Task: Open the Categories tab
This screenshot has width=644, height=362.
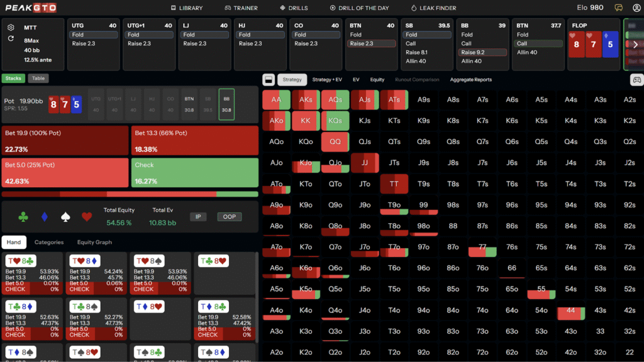Action: pyautogui.click(x=49, y=242)
